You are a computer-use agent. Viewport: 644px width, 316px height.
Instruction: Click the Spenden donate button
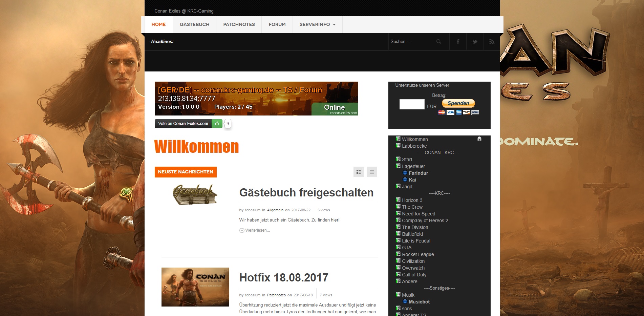458,103
